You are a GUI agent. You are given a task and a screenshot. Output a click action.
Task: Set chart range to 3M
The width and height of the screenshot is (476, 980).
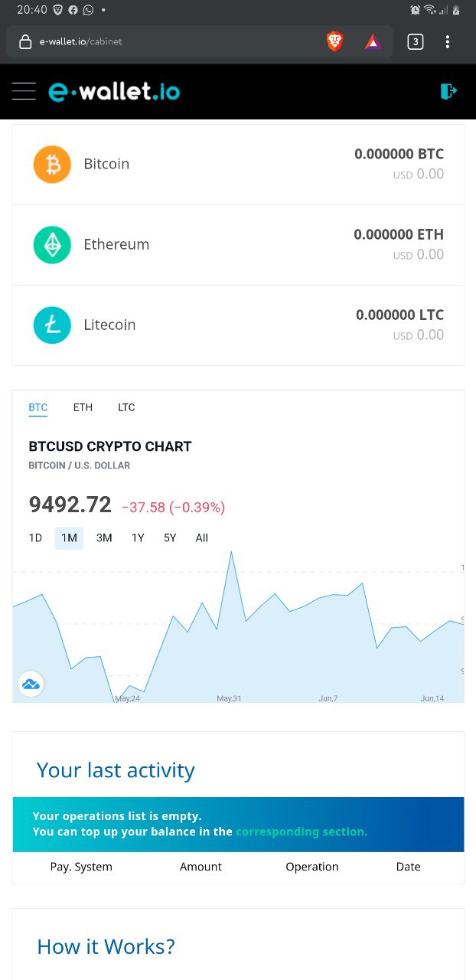tap(104, 538)
